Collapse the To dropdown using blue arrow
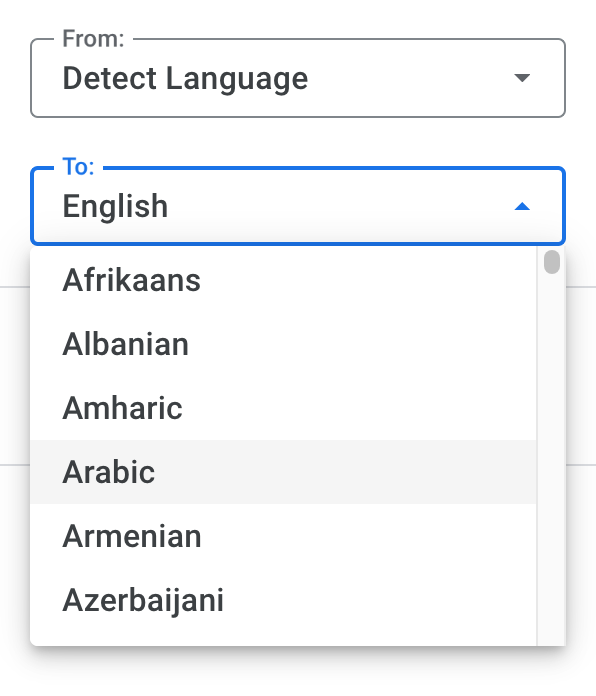 tap(522, 206)
